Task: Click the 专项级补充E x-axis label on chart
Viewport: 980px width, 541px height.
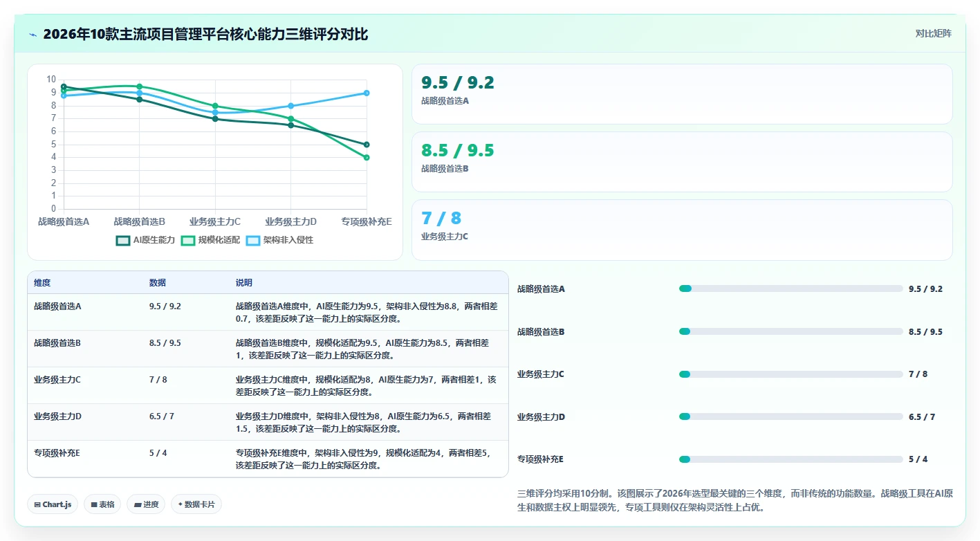Action: (367, 221)
